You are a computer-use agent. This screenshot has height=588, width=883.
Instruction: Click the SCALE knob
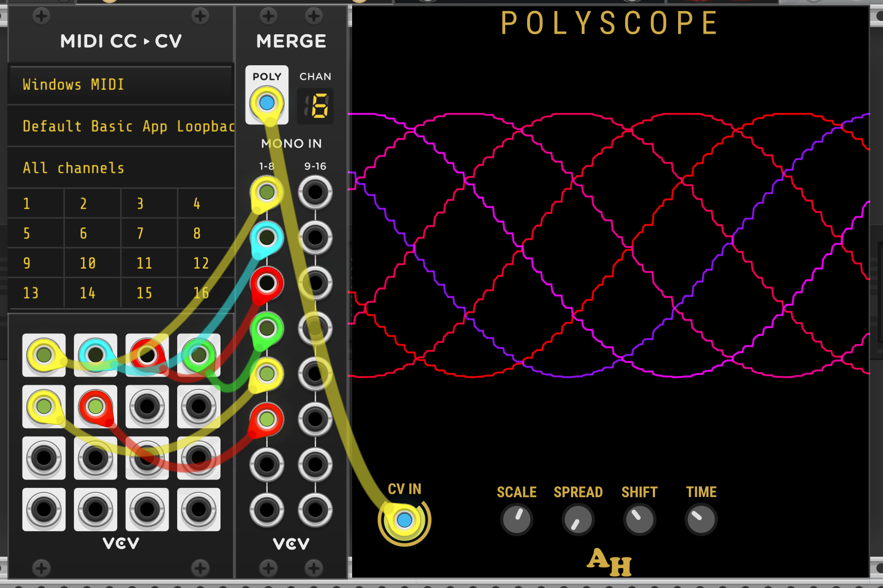pos(516,519)
